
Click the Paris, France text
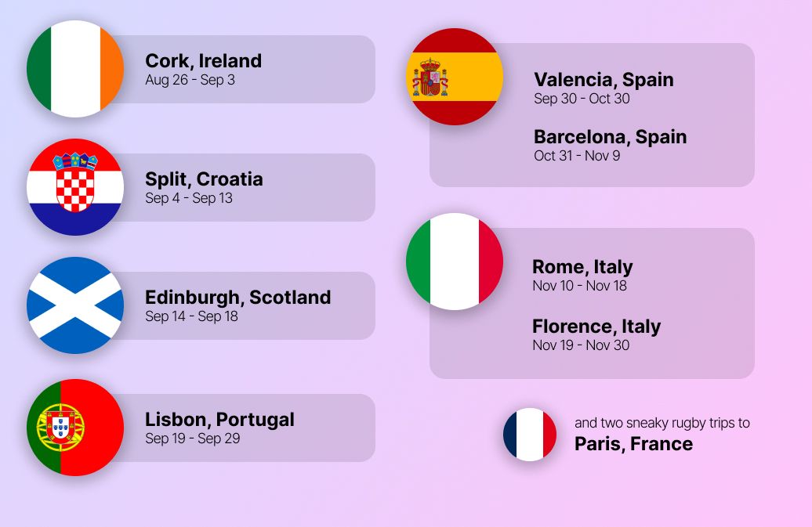[633, 444]
